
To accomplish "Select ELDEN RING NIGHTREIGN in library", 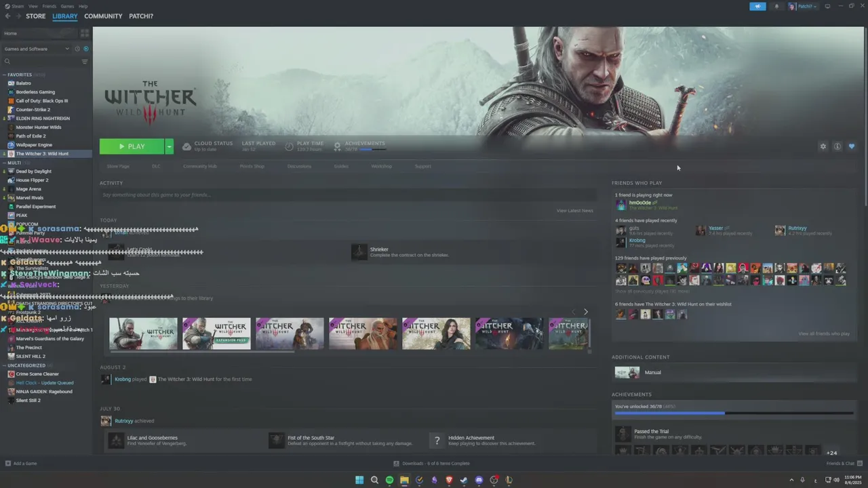I will click(x=43, y=119).
